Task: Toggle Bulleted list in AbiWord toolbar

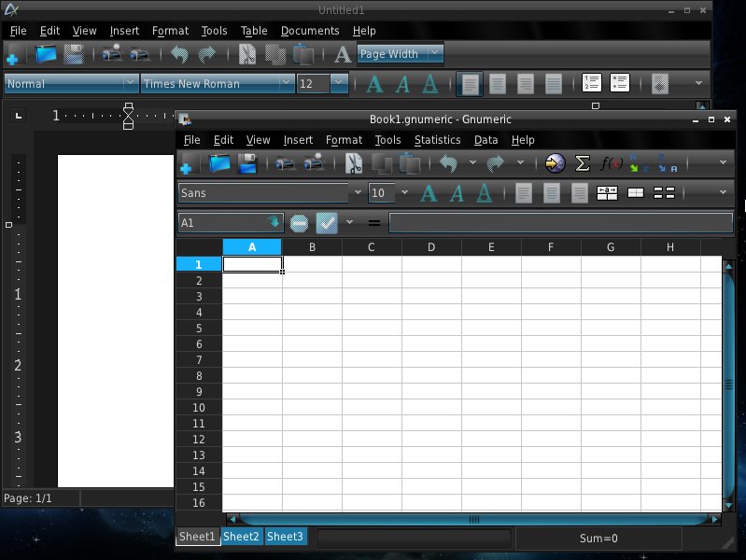Action: [x=619, y=83]
